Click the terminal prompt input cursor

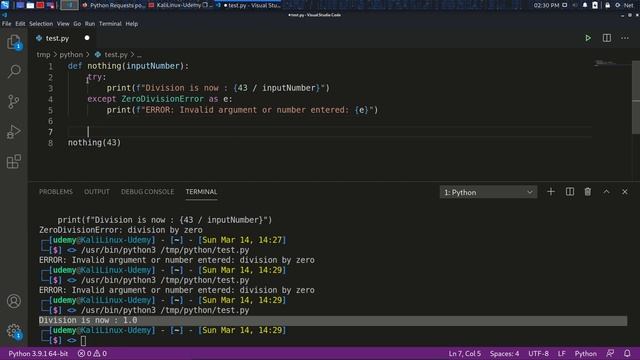tap(83, 340)
